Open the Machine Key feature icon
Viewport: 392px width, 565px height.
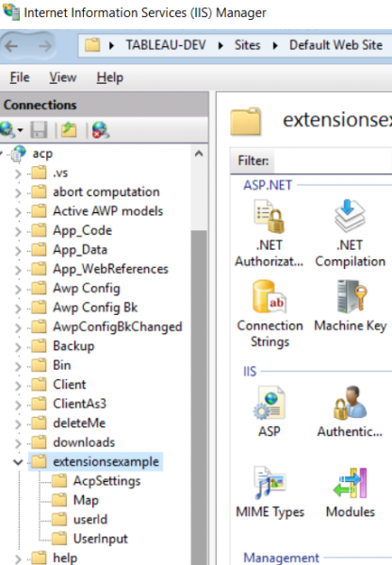351,296
